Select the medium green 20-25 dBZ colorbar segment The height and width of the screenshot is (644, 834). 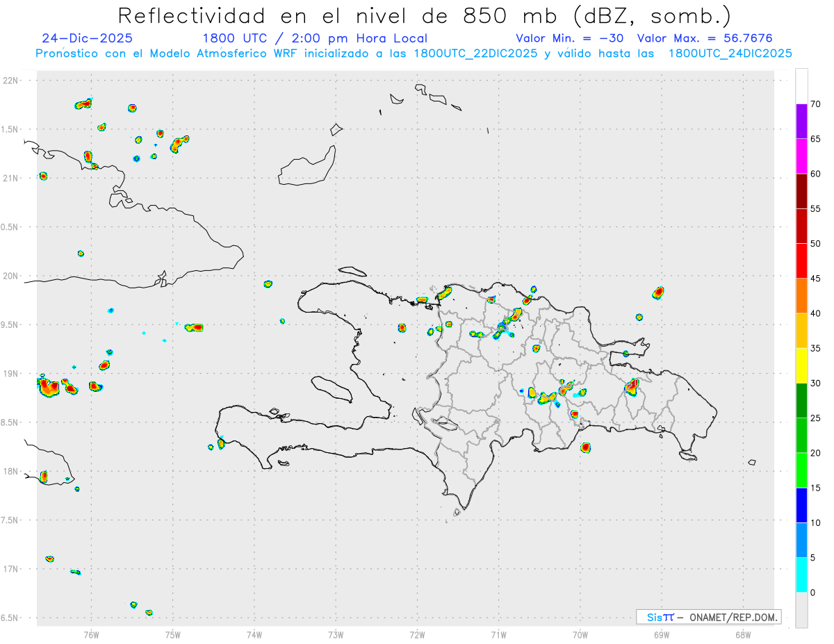pos(801,435)
